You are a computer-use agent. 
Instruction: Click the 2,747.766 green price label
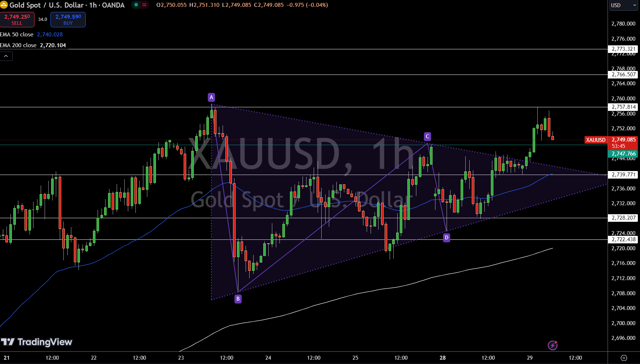623,154
